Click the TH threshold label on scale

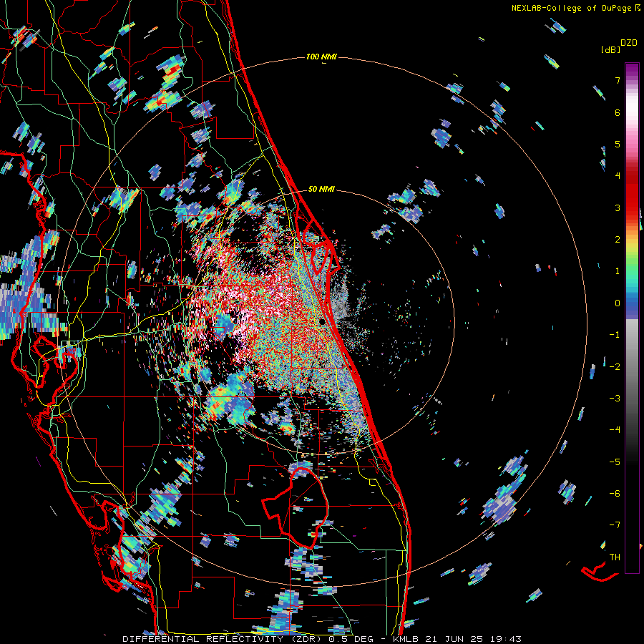(615, 557)
